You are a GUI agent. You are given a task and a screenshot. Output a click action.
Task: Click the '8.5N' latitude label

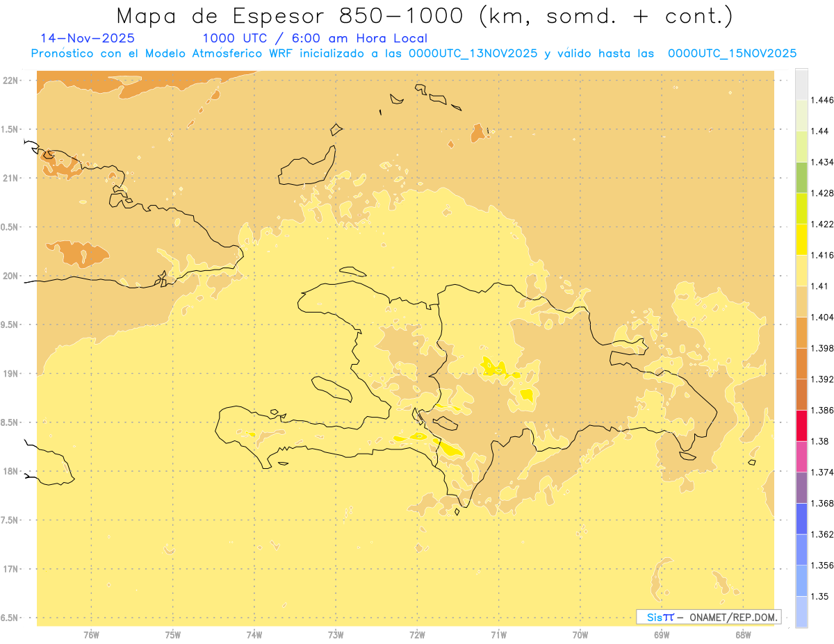pos(10,422)
